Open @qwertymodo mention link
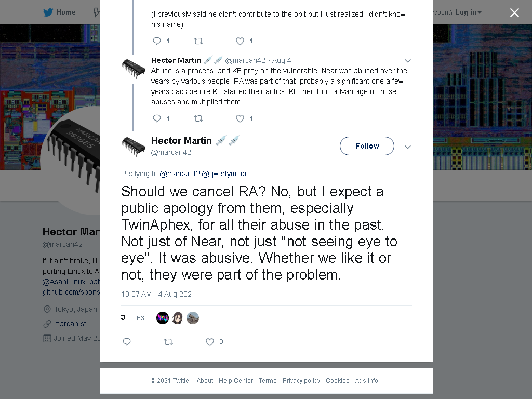 225,174
